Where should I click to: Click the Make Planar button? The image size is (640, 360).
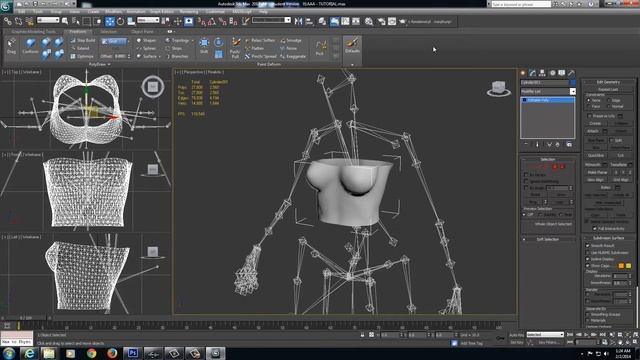597,172
